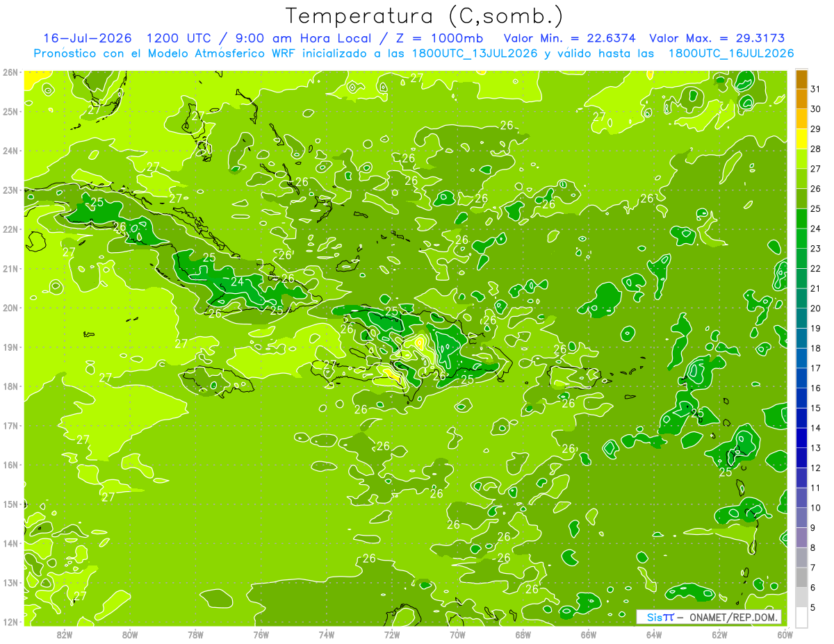
Task: Click the legend swatch between 20 and 21
Action: (x=801, y=298)
